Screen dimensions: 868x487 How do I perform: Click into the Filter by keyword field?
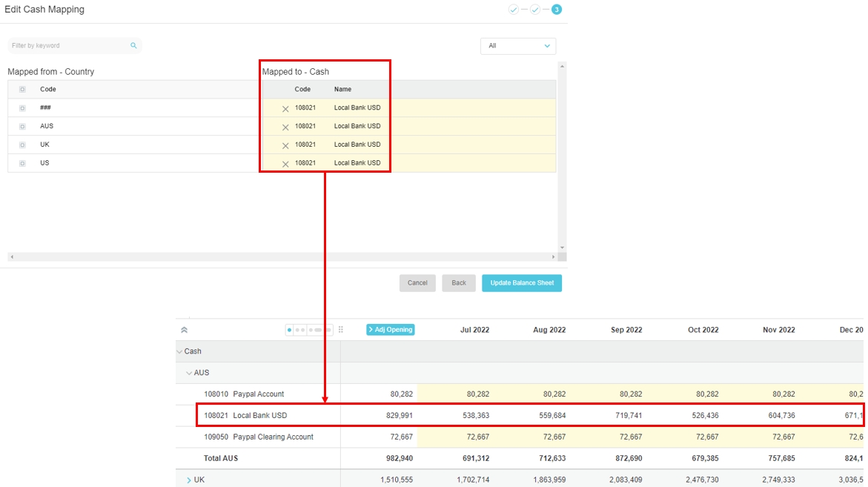(x=67, y=46)
